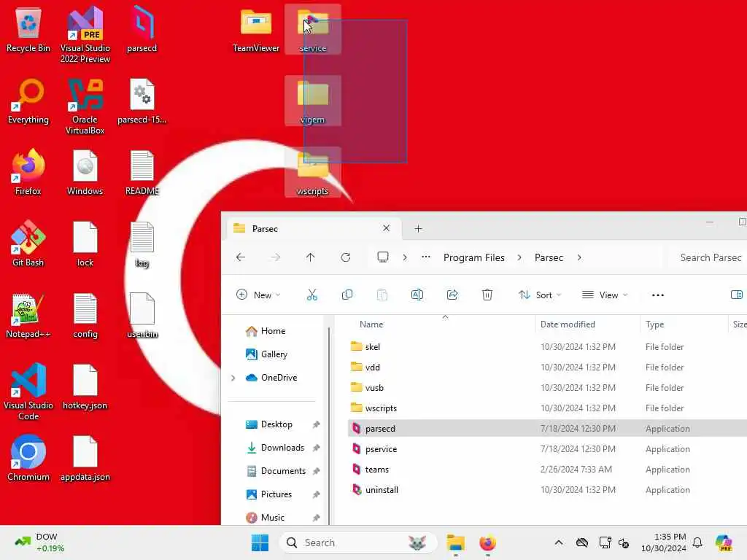Viewport: 747px width, 560px height.
Task: Go up one folder level arrow
Action: pyautogui.click(x=311, y=257)
